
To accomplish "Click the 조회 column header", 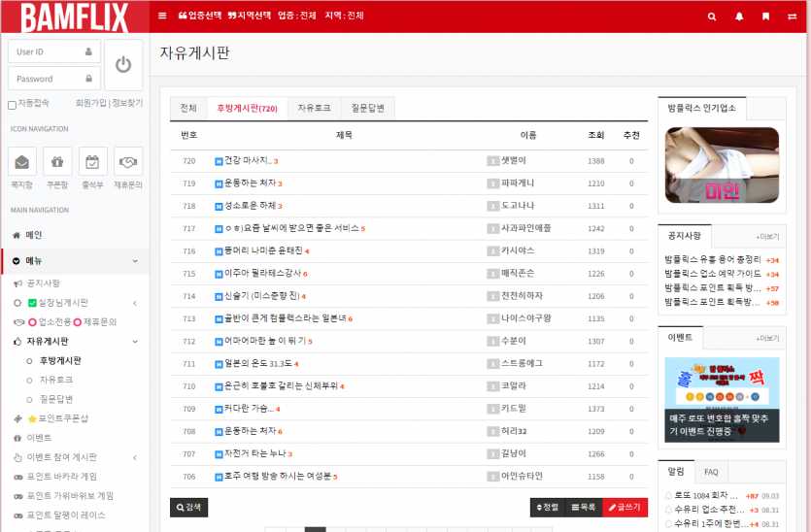I will [x=595, y=136].
